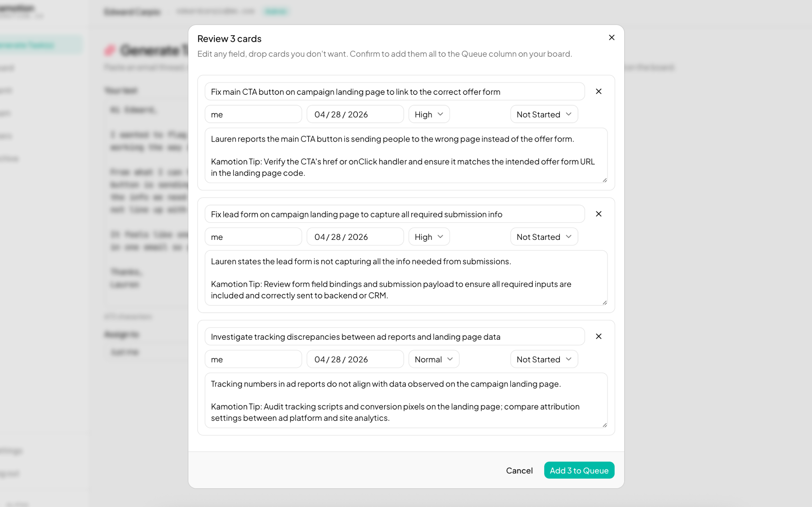812x507 pixels.
Task: Close the Review 3 cards dialog
Action: pos(611,38)
